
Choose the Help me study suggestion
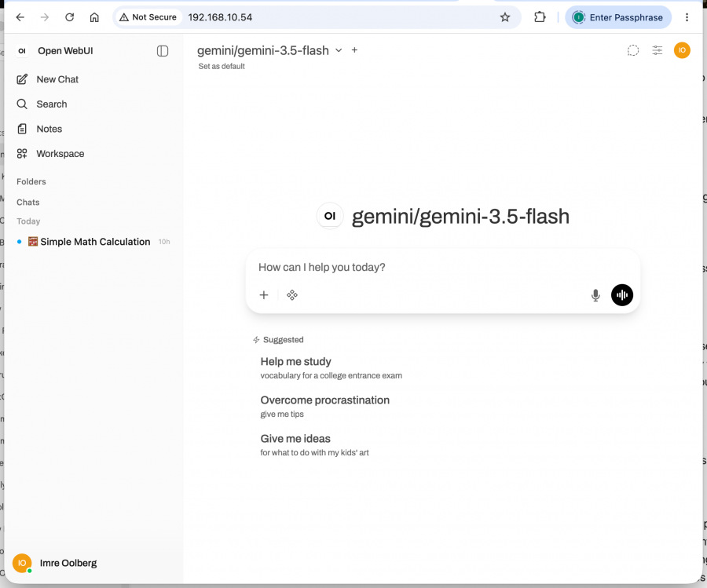pyautogui.click(x=332, y=368)
